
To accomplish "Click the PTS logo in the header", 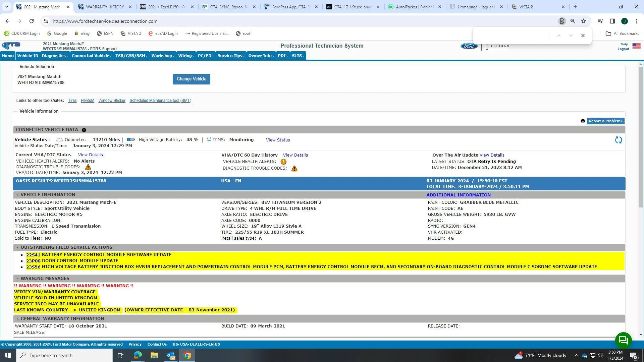I will (x=11, y=46).
